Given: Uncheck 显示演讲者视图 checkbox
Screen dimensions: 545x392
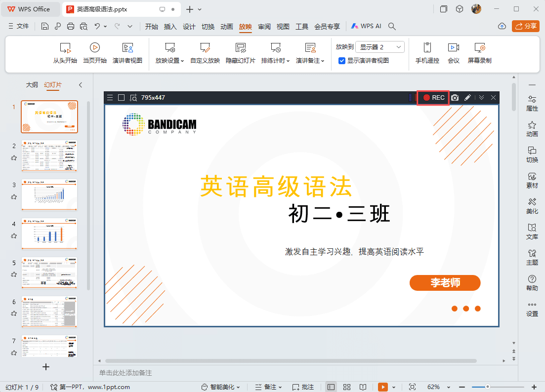Looking at the screenshot, I should tap(341, 61).
